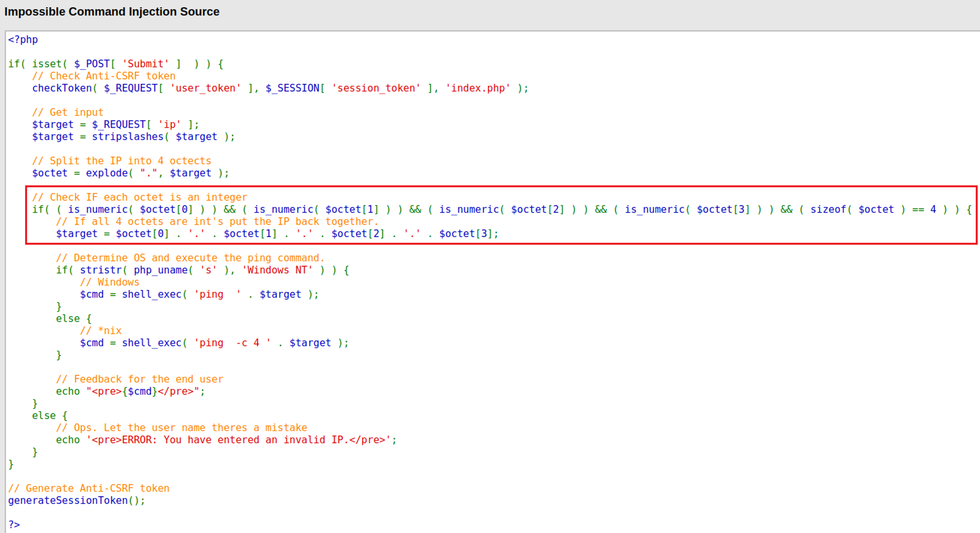Image resolution: width=980 pixels, height=533 pixels.
Task: Click the echo <pre>{$cmd}</pre> line
Action: point(130,391)
